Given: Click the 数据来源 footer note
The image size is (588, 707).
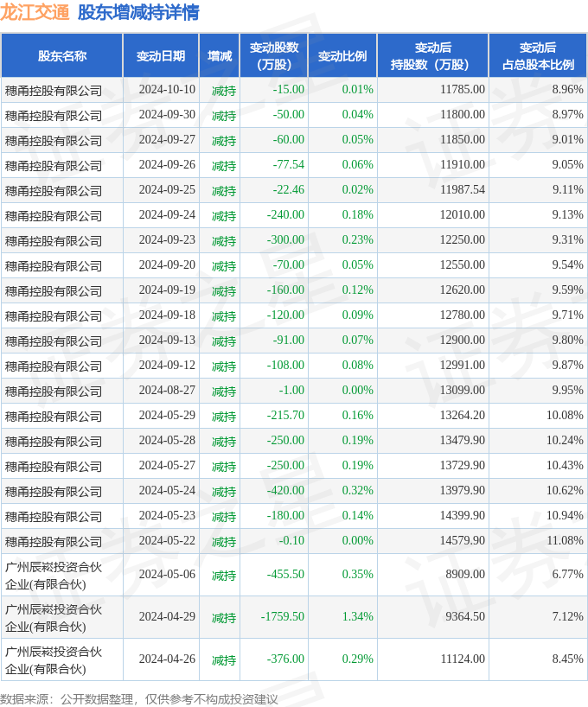Looking at the screenshot, I should pos(139,699).
